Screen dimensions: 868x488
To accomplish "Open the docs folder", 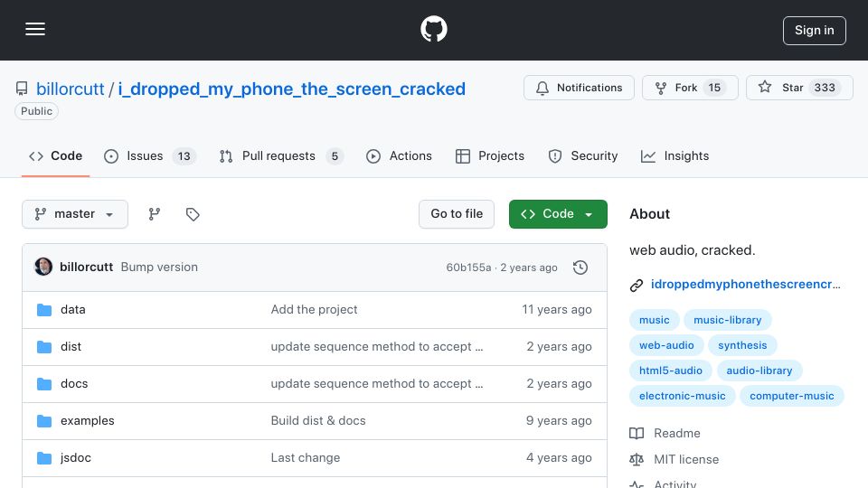I will tap(74, 384).
